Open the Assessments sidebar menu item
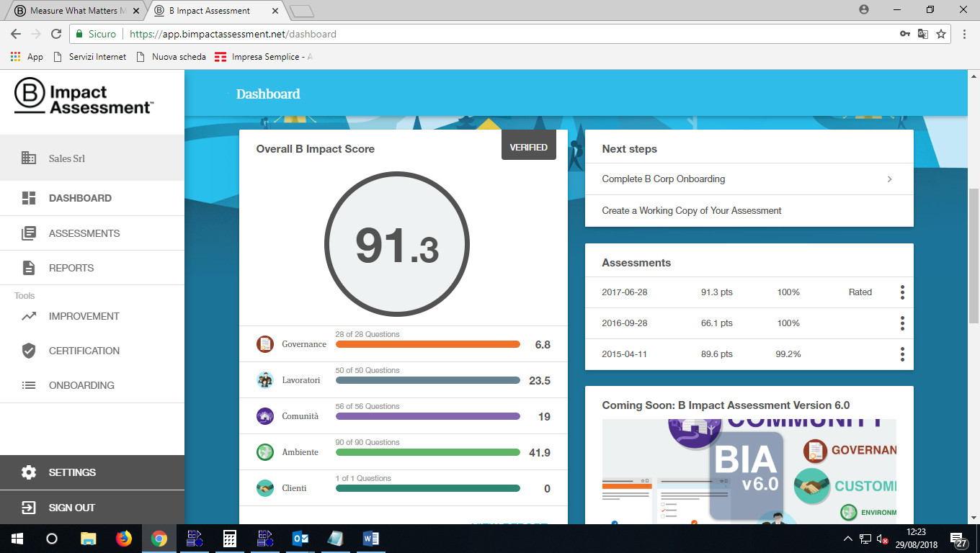This screenshot has width=980, height=553. (84, 233)
